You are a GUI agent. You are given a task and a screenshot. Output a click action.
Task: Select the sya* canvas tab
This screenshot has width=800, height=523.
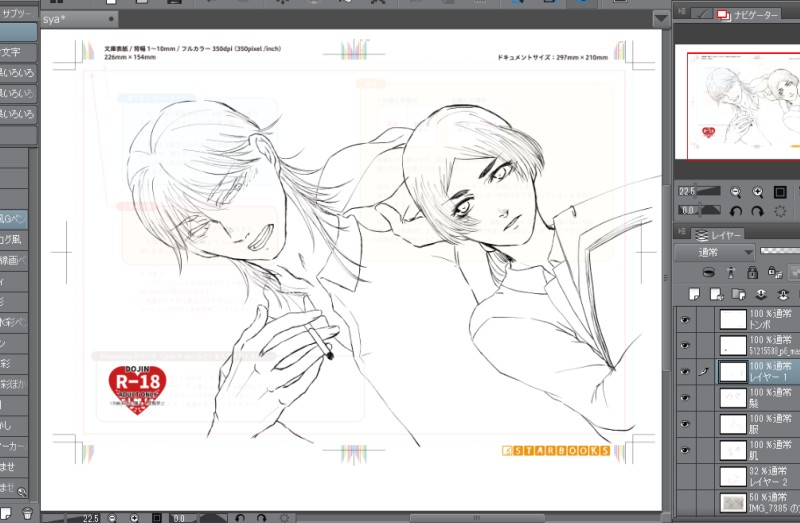[x=79, y=19]
